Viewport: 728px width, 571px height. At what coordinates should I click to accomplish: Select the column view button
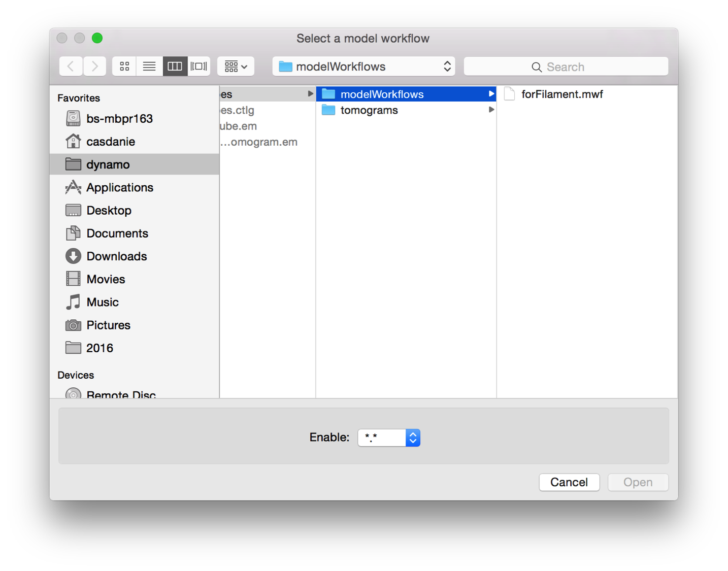coord(175,66)
